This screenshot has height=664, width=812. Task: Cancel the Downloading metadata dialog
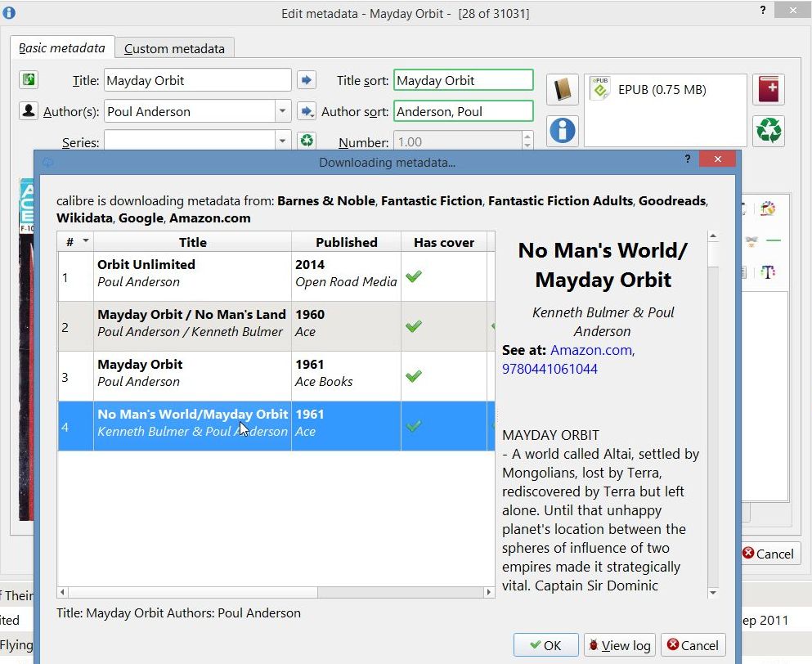pos(693,645)
